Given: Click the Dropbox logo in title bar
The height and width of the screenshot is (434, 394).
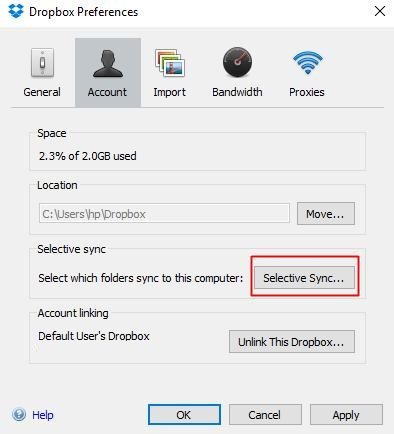Looking at the screenshot, I should [x=16, y=11].
